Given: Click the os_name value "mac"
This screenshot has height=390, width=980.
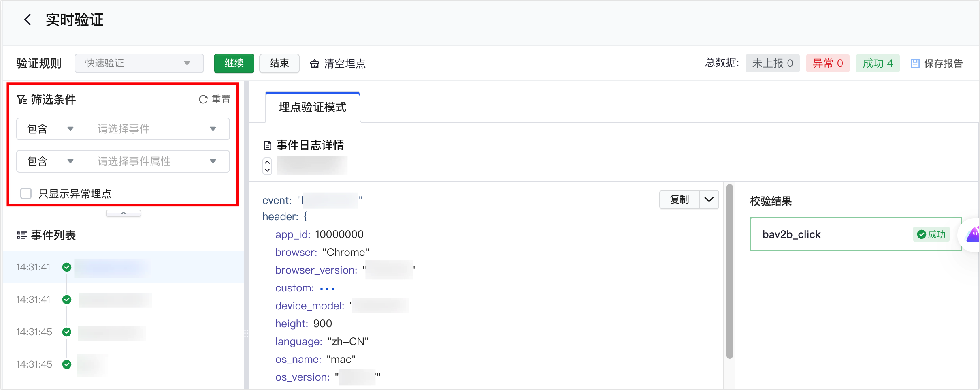Looking at the screenshot, I should pyautogui.click(x=341, y=359).
